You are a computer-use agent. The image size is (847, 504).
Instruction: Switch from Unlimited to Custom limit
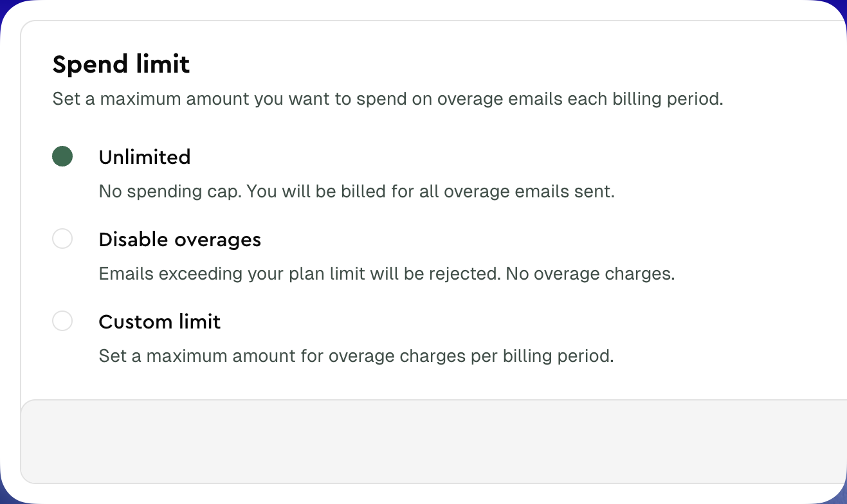62,321
